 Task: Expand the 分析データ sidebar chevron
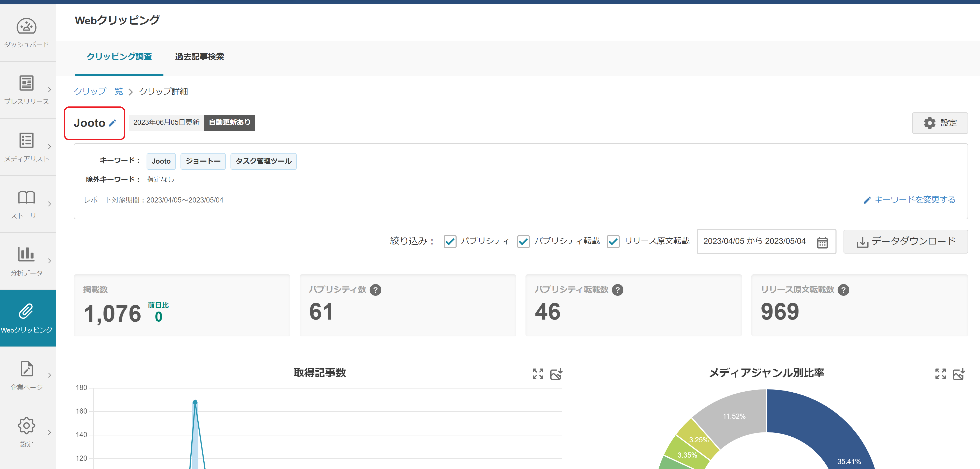click(49, 261)
